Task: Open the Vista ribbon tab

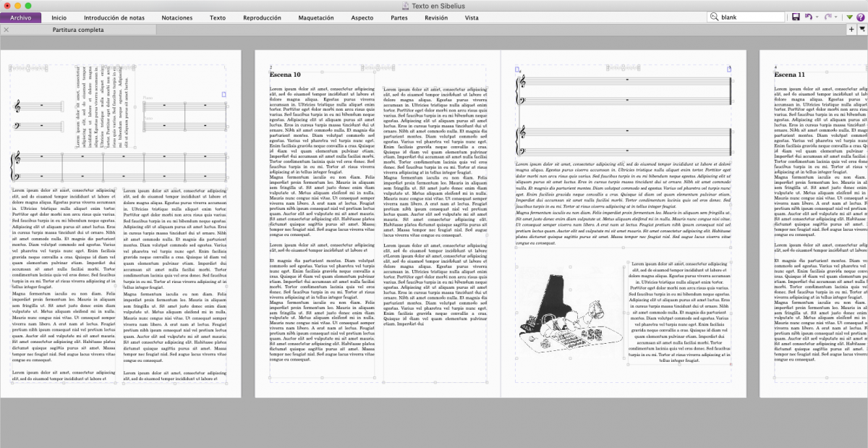Action: (472, 17)
